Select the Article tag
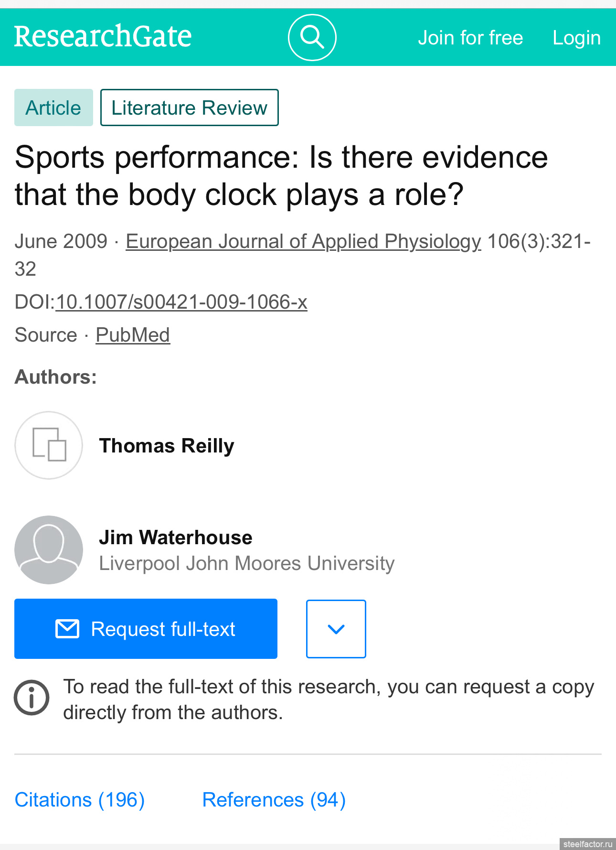The height and width of the screenshot is (850, 616). (x=53, y=108)
